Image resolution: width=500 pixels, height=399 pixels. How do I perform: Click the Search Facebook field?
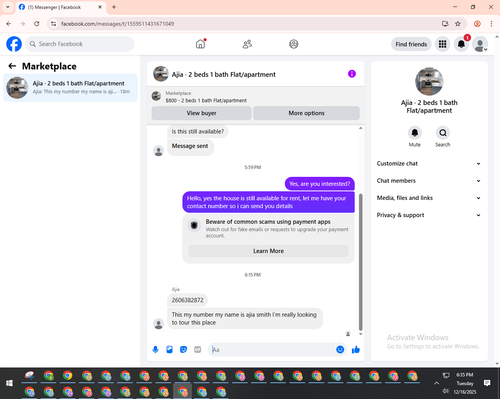coord(80,44)
